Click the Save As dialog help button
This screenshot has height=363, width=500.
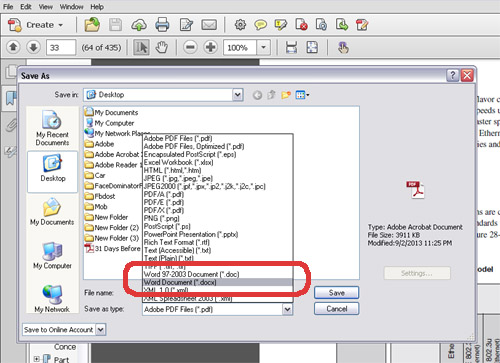[x=452, y=76]
